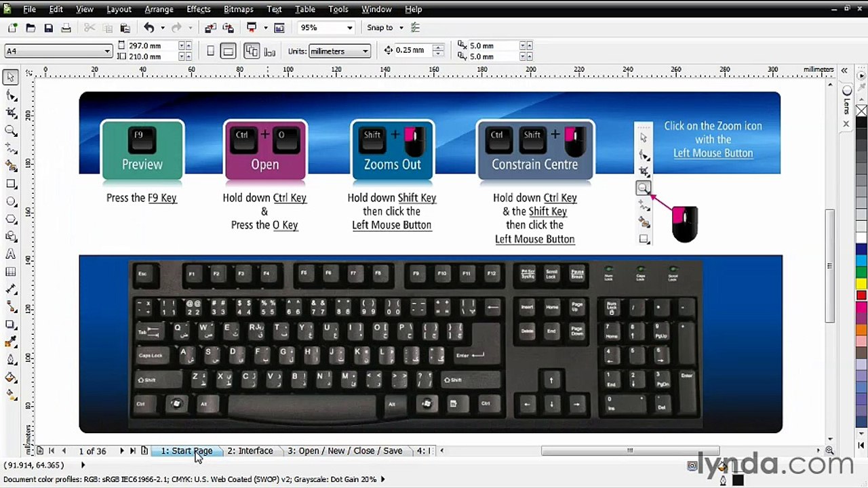Open the Fill tool flyout
The width and height of the screenshot is (868, 488).
click(10, 378)
